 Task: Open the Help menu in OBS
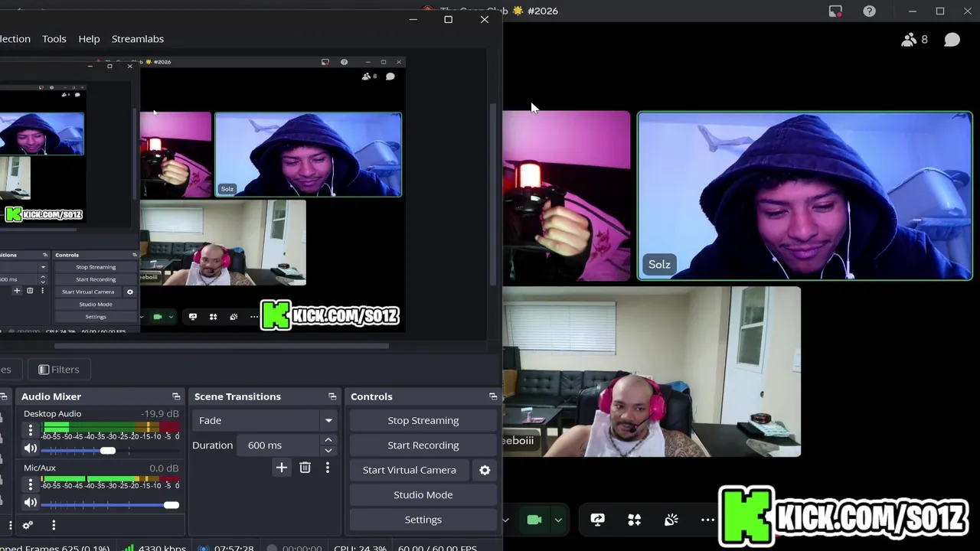[x=89, y=38]
